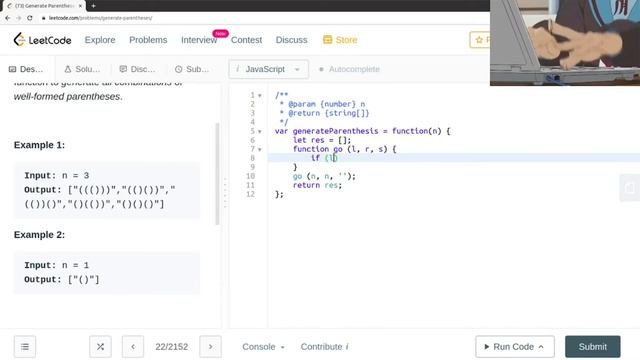Click the Example 1 heading
This screenshot has width=640, height=360.
tap(39, 145)
